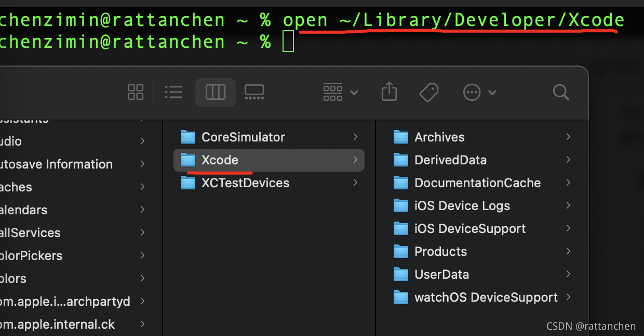The height and width of the screenshot is (336, 644).
Task: Click the UserData folder icon
Action: click(x=400, y=274)
